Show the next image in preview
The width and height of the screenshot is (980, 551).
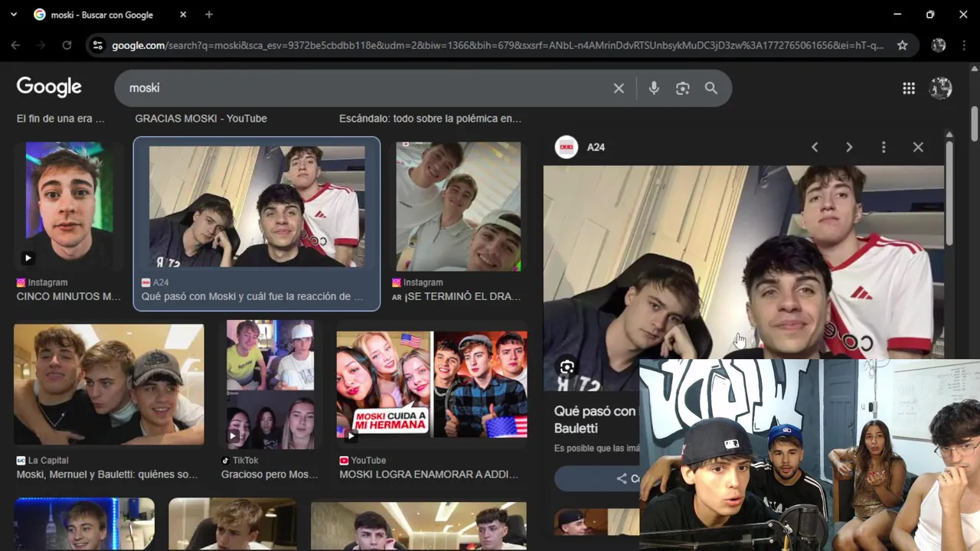click(849, 147)
